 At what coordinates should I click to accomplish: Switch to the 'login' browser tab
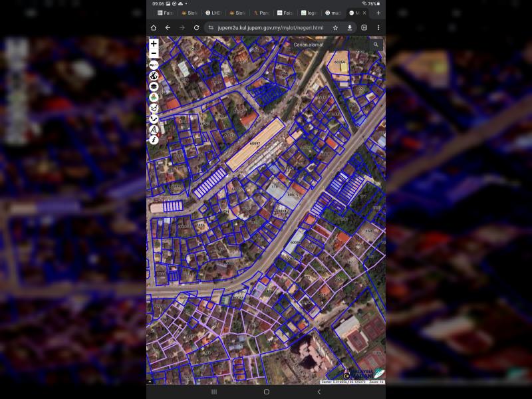pos(309,13)
